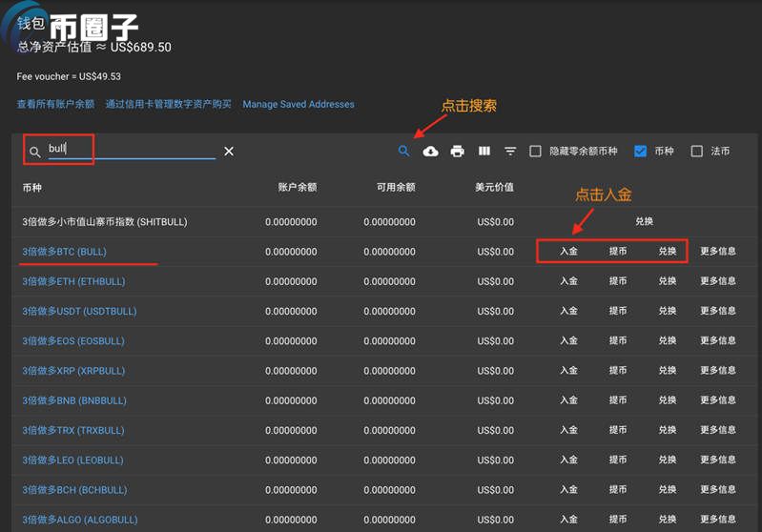This screenshot has height=532, width=762.
Task: Click 提币 in the BCHBULL row
Action: pyautogui.click(x=618, y=489)
